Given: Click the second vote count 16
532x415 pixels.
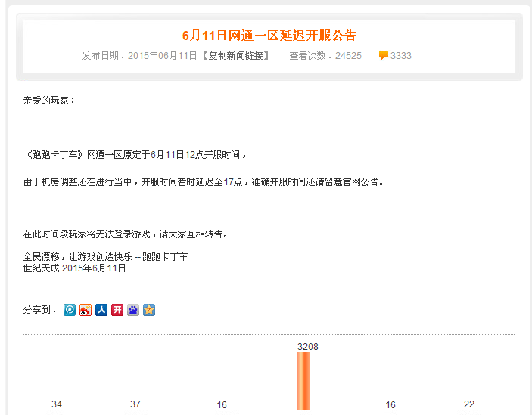Looking at the screenshot, I should (390, 405).
